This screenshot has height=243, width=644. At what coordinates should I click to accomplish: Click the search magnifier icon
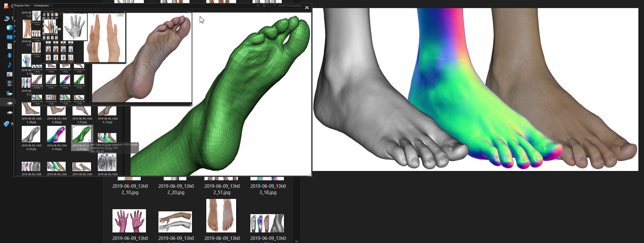(x=274, y=6)
